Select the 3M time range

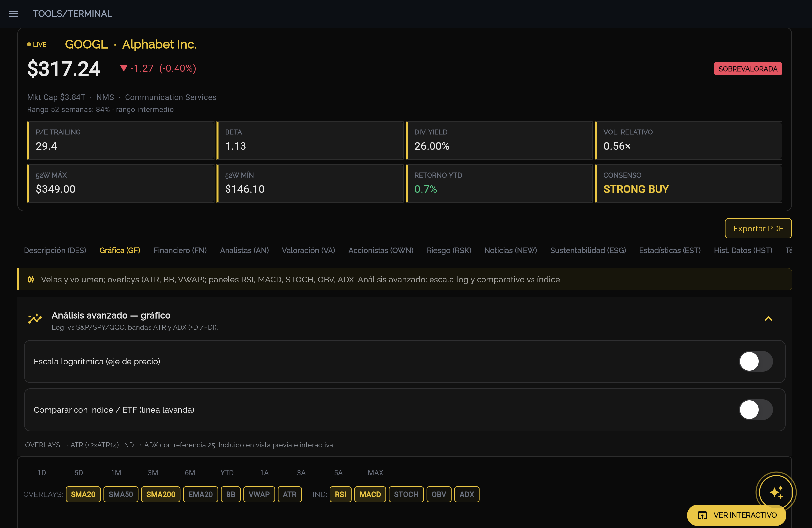pyautogui.click(x=153, y=473)
